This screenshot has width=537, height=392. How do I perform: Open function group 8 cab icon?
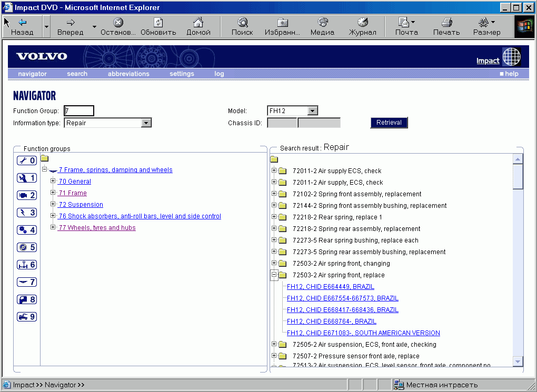pos(27,299)
